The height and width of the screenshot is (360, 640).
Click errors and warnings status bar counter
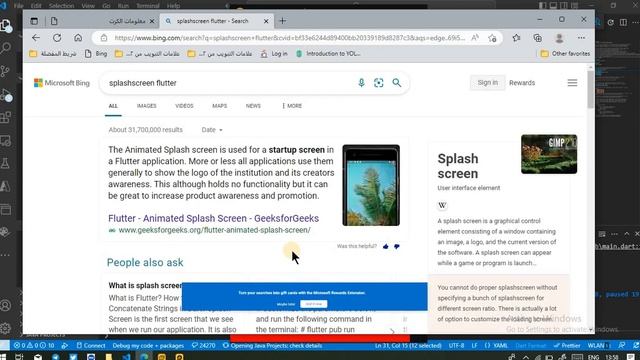(x=34, y=346)
